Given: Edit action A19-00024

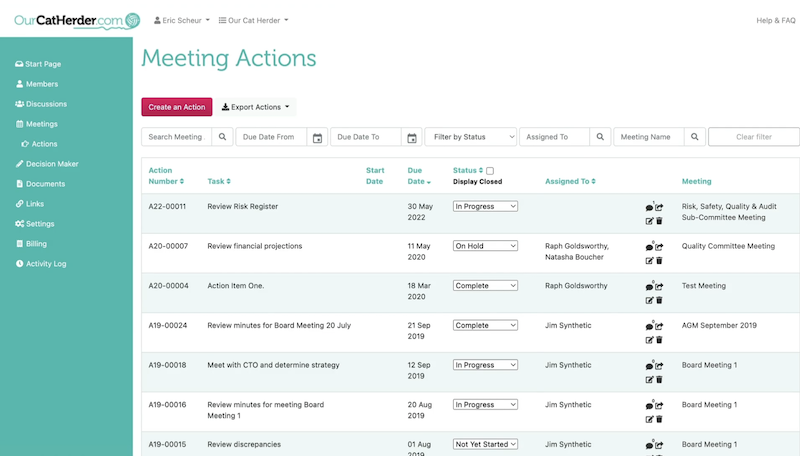Looking at the screenshot, I should 649,340.
